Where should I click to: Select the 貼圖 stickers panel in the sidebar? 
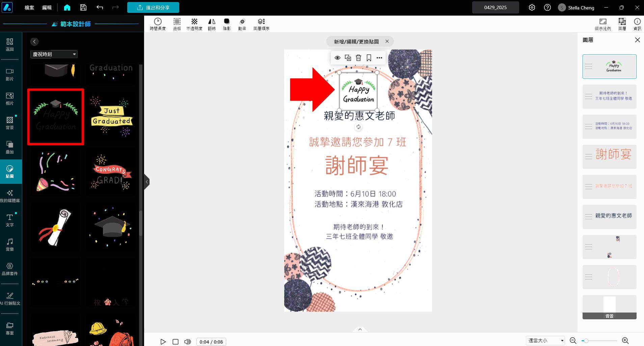coord(10,171)
